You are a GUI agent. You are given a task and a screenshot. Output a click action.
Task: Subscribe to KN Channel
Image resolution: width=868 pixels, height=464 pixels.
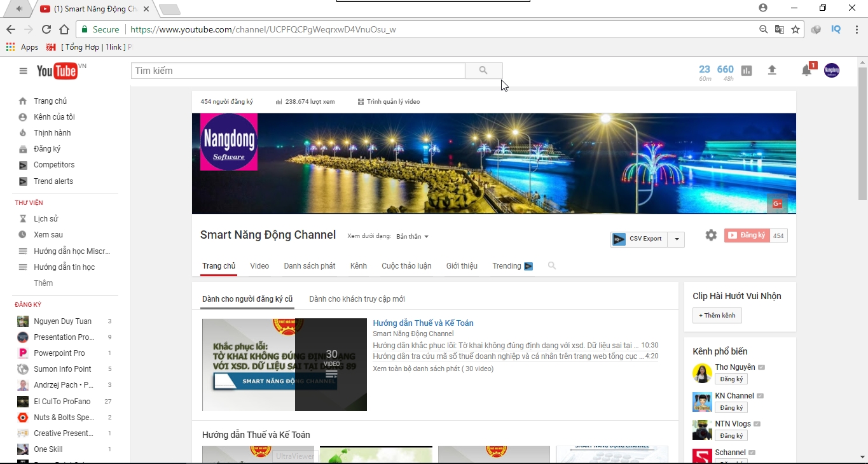pos(731,408)
